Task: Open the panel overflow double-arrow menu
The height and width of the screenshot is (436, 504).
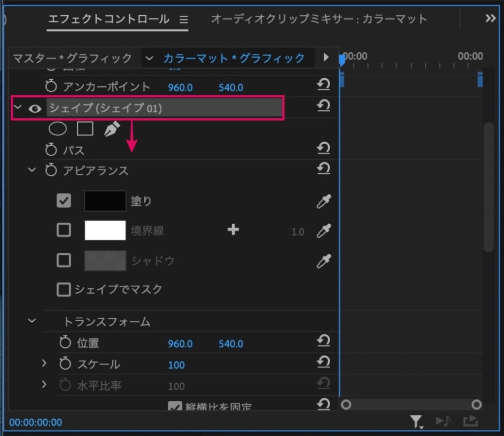Action: [491, 18]
